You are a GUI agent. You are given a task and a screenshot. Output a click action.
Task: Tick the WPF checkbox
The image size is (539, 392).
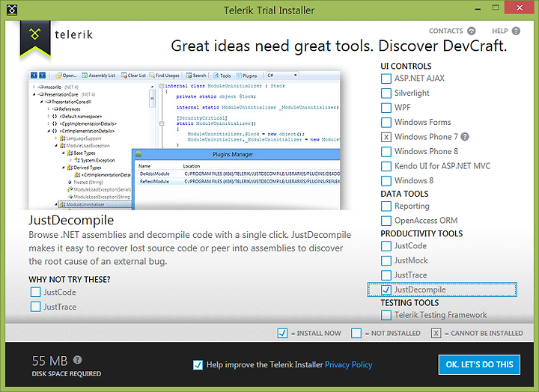coord(386,108)
